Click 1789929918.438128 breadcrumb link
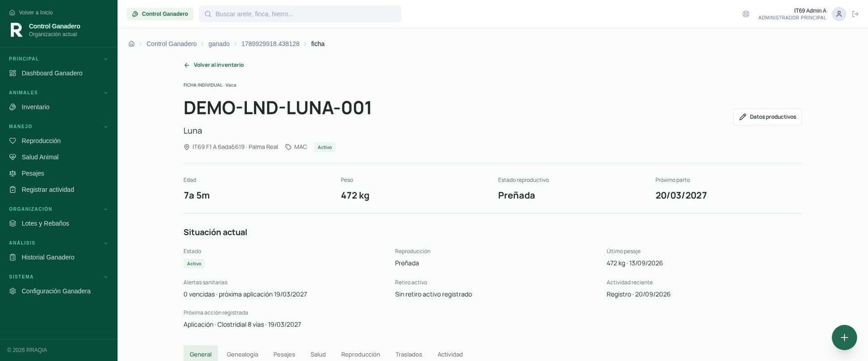The width and height of the screenshot is (868, 361). click(270, 44)
